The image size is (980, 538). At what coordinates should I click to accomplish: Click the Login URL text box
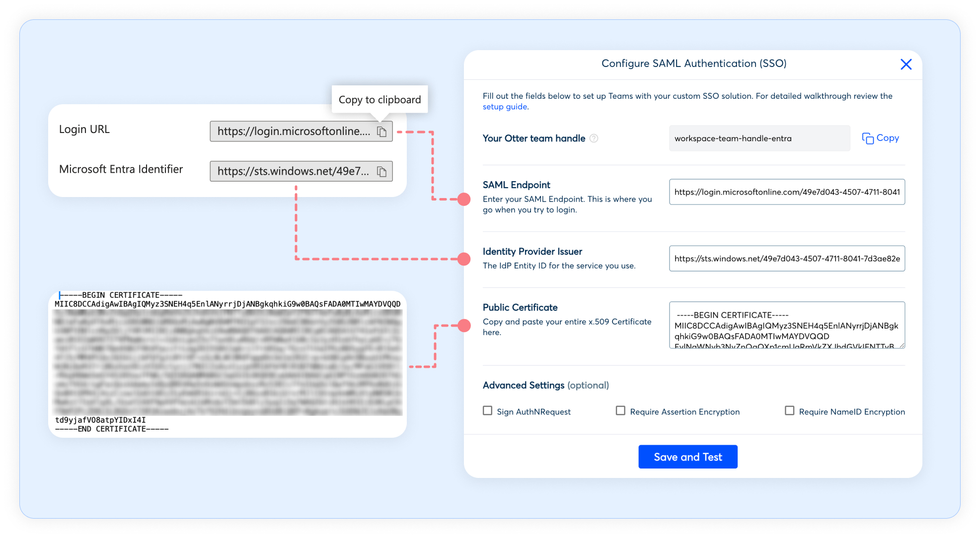293,132
